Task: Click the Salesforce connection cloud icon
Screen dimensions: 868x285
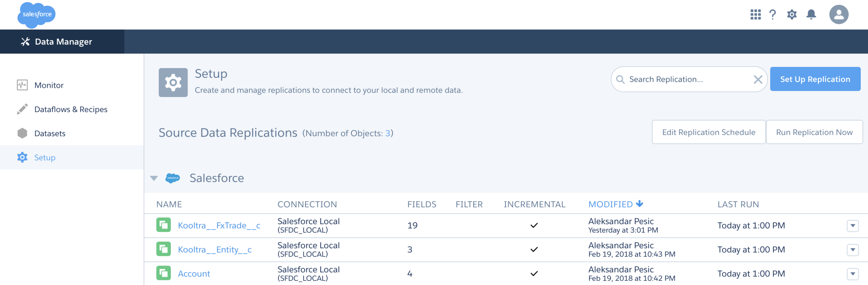Action: click(x=173, y=178)
